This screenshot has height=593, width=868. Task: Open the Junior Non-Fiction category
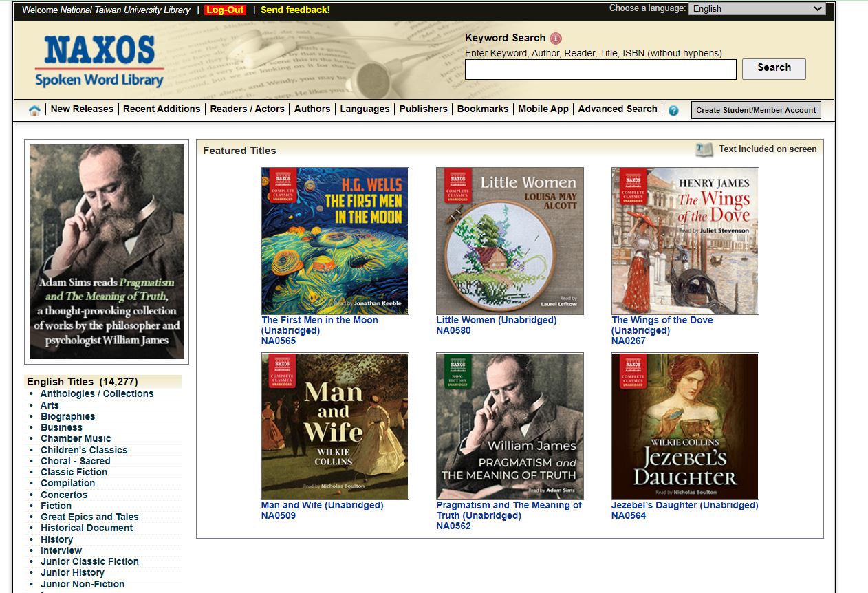click(83, 584)
